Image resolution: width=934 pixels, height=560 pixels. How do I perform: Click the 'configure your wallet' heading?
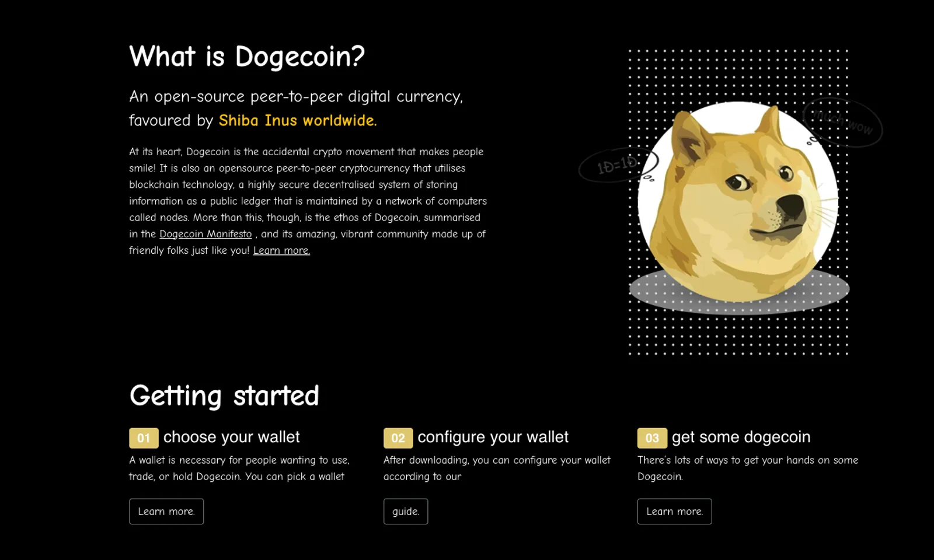point(493,437)
